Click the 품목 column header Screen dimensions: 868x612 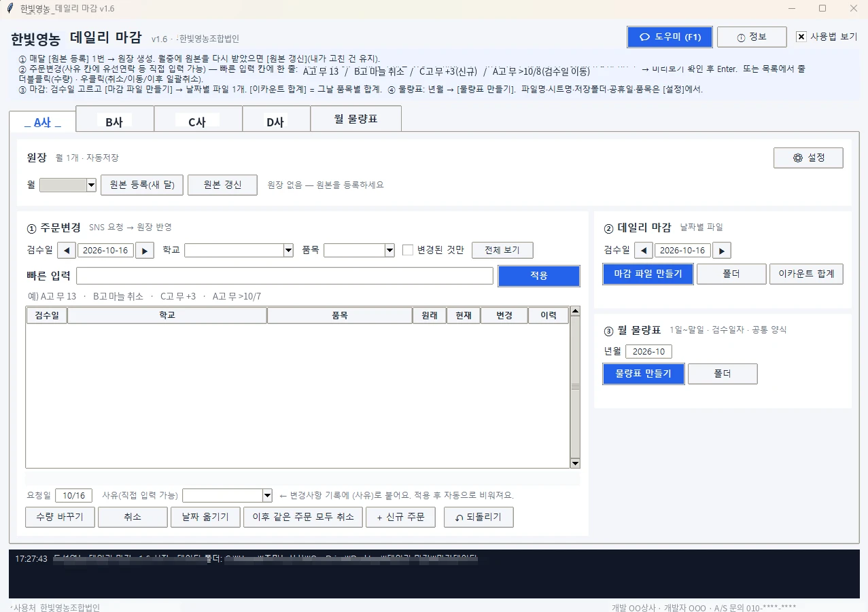coord(340,315)
